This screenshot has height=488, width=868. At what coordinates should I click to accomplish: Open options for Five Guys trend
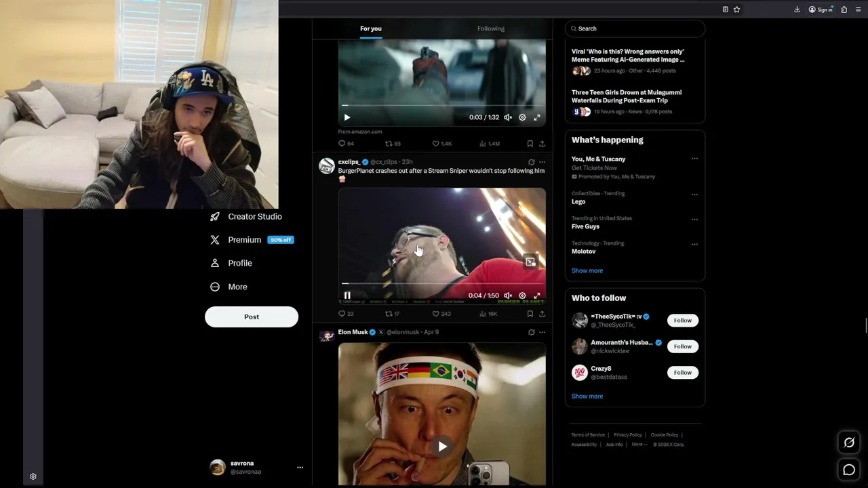(694, 220)
